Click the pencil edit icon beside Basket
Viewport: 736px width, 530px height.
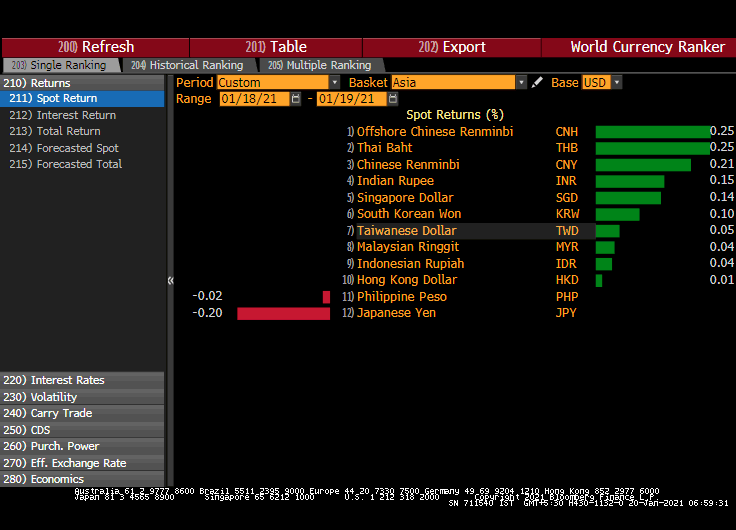coord(537,83)
